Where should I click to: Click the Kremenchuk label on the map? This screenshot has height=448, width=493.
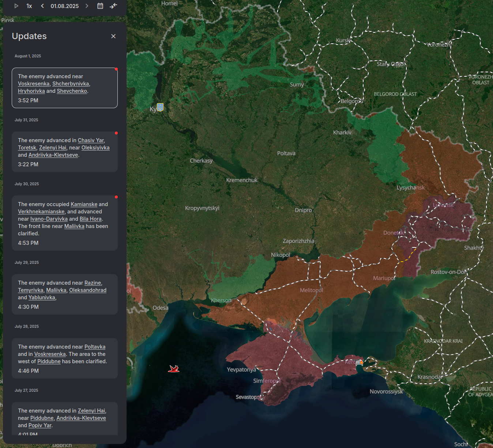point(242,180)
